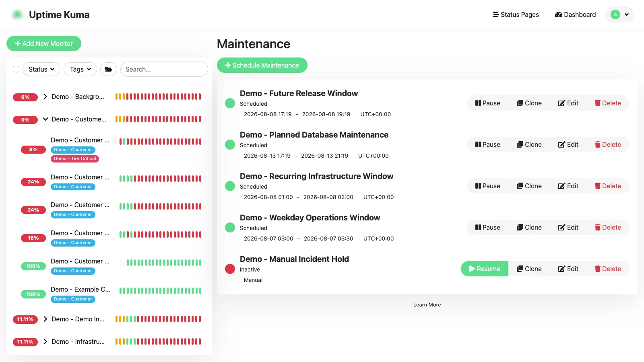Click the folder collapse-all icon button
Viewport: 644px width, 362px height.
(109, 69)
